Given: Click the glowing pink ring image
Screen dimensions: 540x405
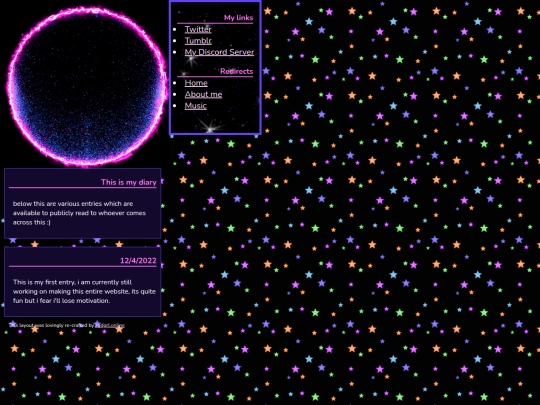Looking at the screenshot, I should (x=86, y=86).
